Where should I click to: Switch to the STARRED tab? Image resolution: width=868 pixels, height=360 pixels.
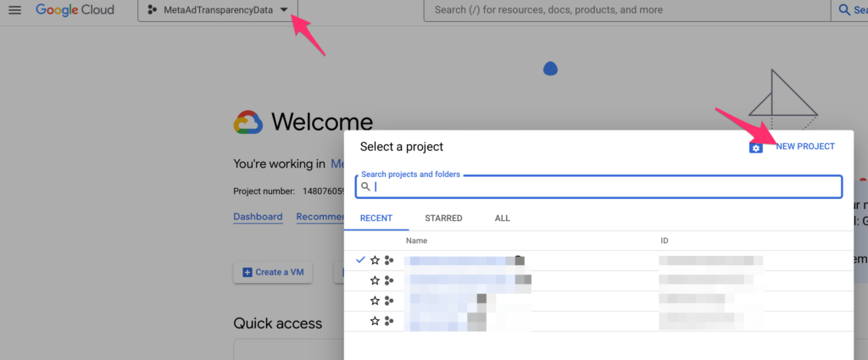pyautogui.click(x=443, y=219)
